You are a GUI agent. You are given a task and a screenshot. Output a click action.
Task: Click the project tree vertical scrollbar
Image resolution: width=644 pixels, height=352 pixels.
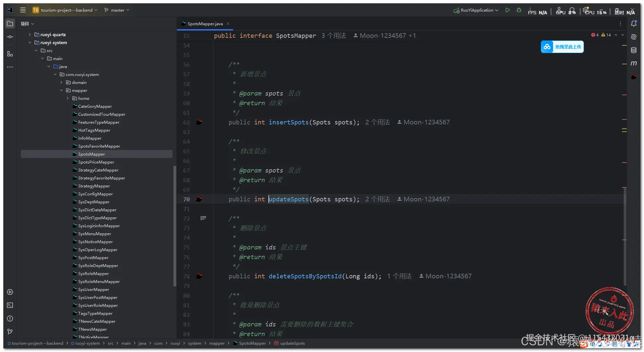[x=175, y=226]
